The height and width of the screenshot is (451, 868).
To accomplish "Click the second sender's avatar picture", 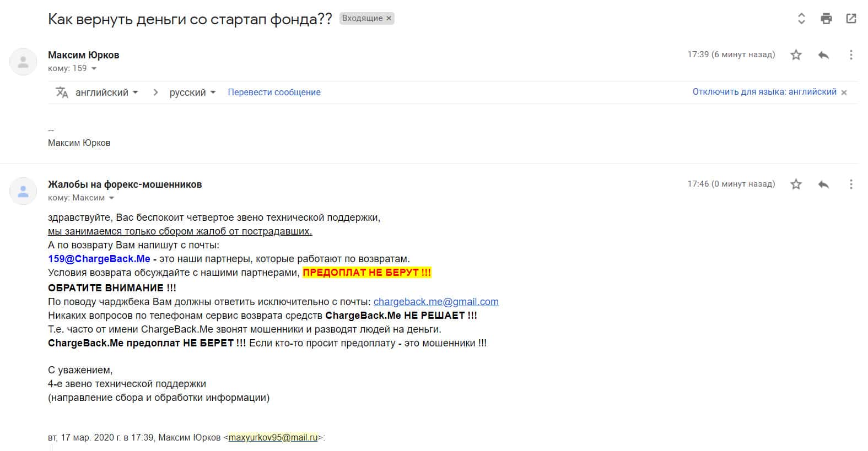I will point(23,191).
